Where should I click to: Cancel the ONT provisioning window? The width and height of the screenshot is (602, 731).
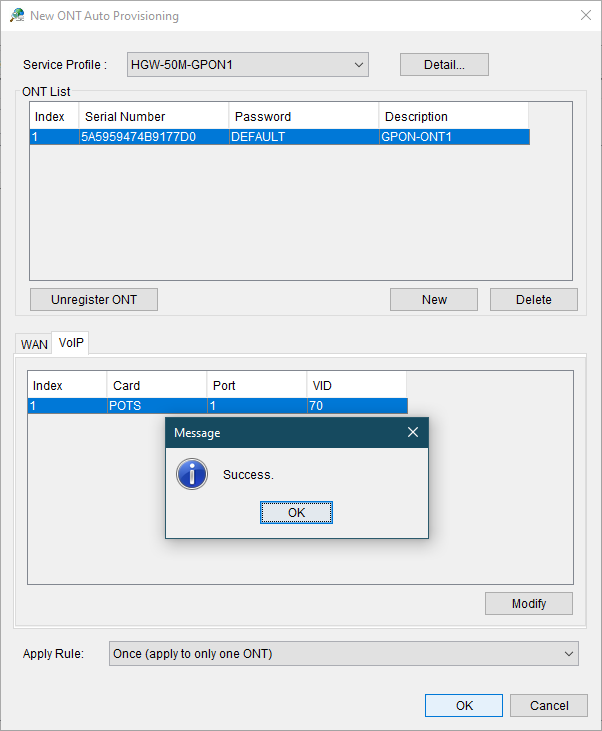(x=548, y=705)
